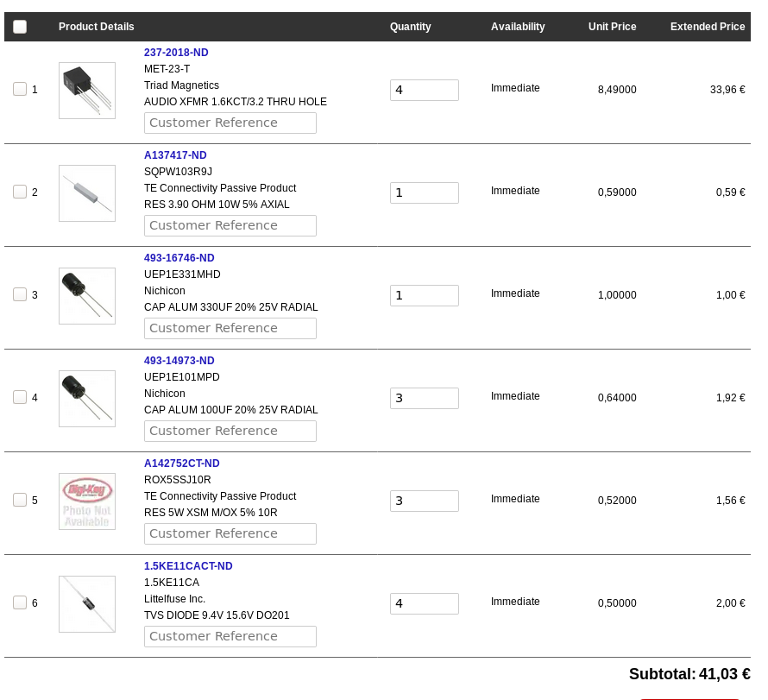This screenshot has height=700, width=768.
Task: Edit the quantity field for SQPW103R9J
Action: click(425, 192)
